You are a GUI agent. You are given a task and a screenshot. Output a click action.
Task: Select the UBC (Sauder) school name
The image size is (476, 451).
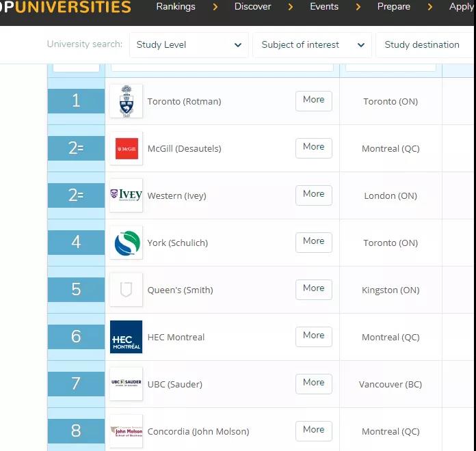click(x=175, y=385)
